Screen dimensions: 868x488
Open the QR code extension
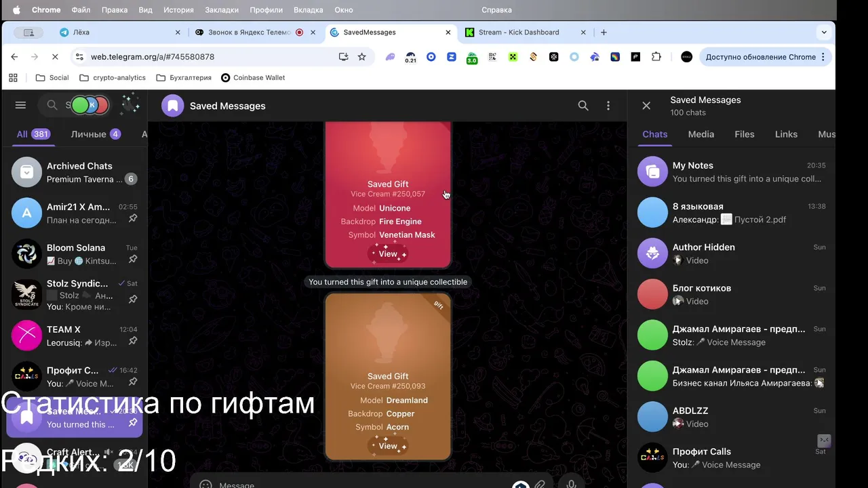[x=493, y=57]
